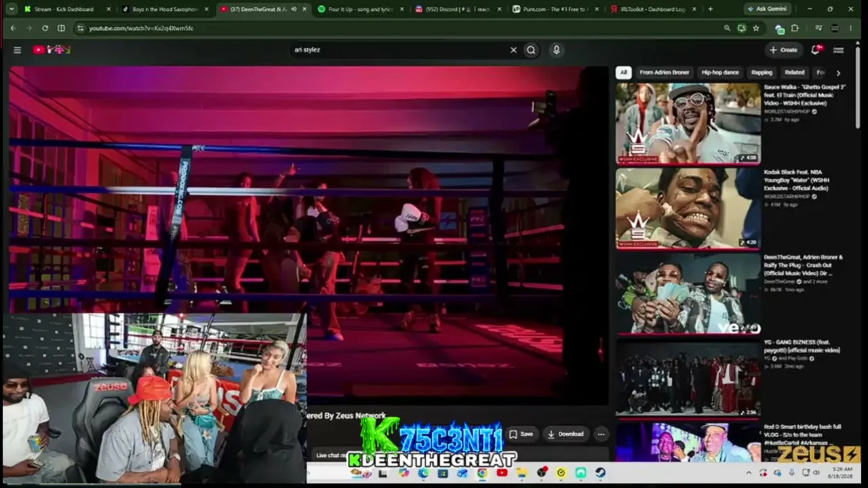
Task: Click the zoom magnifier in address bar
Action: pos(727,28)
